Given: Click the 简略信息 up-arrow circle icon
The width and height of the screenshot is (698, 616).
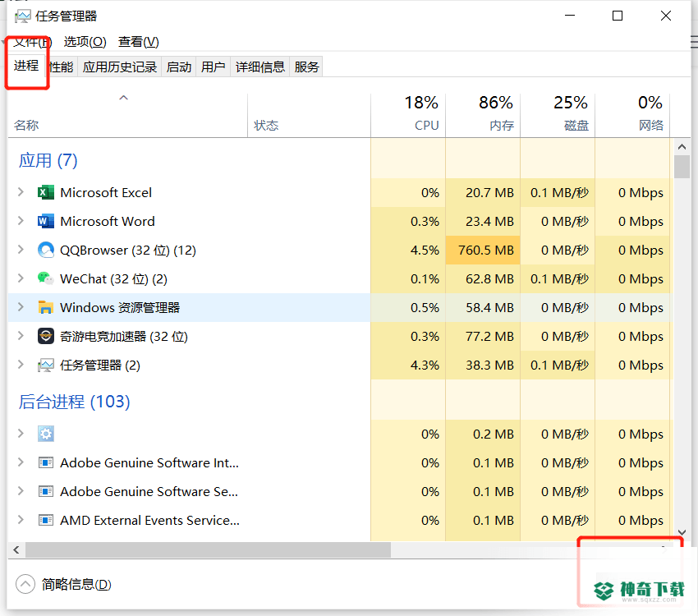Looking at the screenshot, I should [x=25, y=584].
